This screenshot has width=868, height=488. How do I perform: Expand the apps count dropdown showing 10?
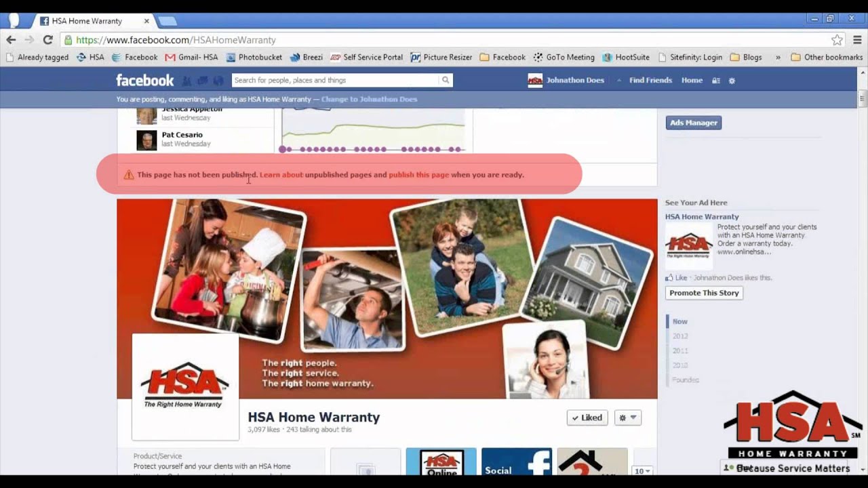[x=642, y=471]
